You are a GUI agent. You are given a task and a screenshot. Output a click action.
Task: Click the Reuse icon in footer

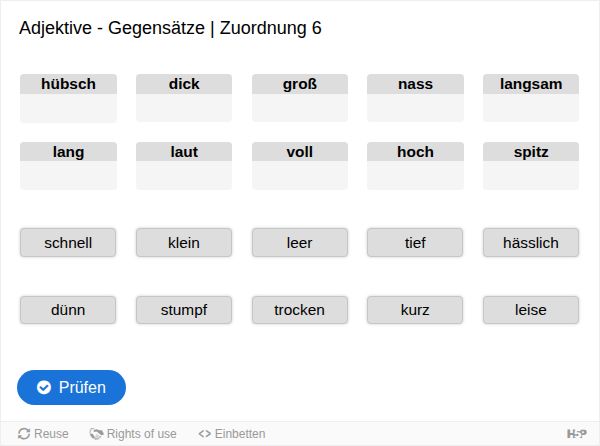click(24, 434)
